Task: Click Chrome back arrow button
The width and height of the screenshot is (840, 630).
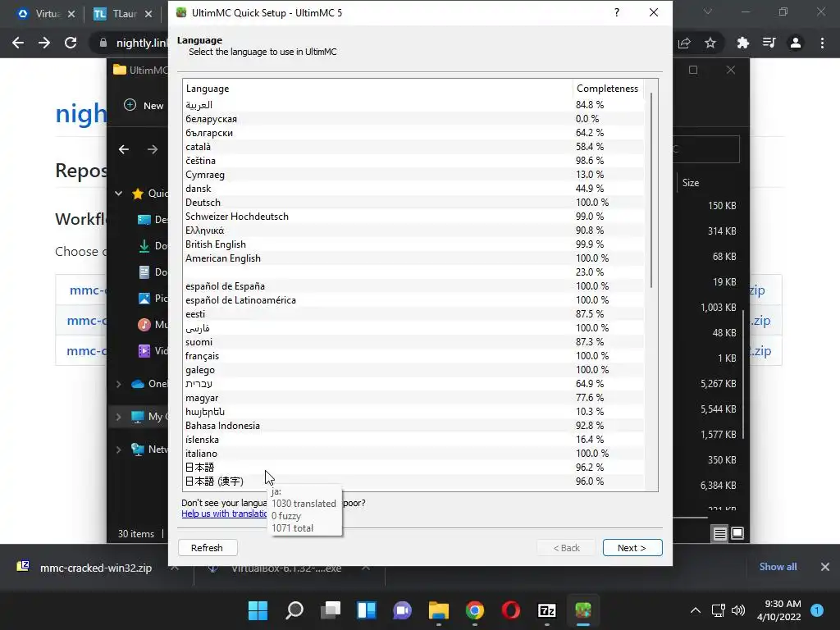Action: coord(18,43)
